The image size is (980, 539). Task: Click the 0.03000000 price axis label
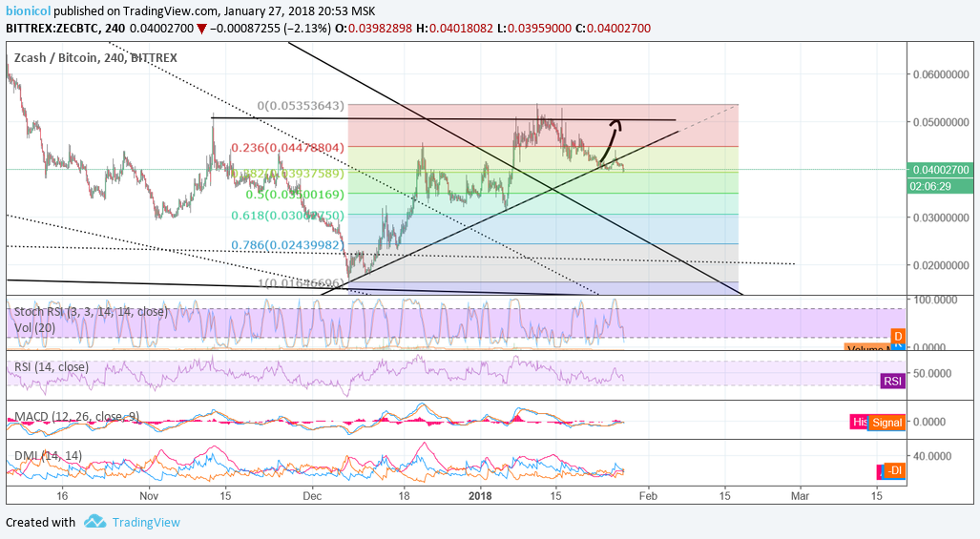pos(941,218)
